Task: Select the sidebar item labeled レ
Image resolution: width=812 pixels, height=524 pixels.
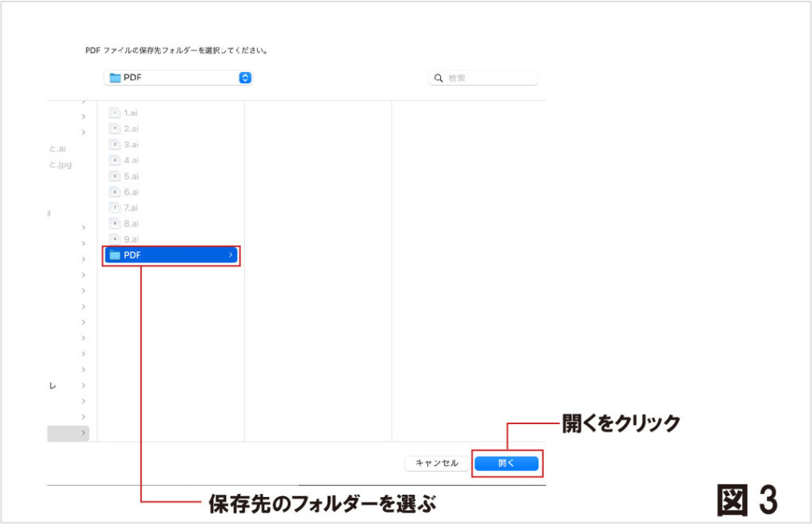Action: 53,385
